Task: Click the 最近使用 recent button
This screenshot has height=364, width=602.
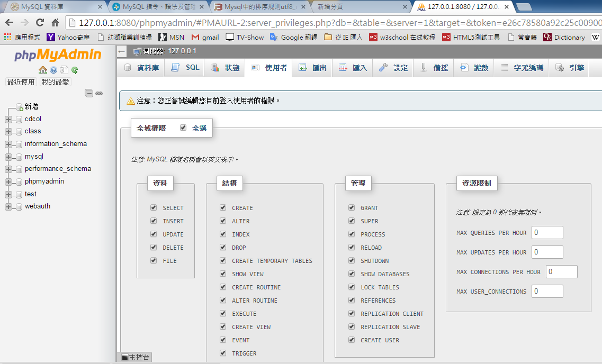Action: click(x=21, y=82)
